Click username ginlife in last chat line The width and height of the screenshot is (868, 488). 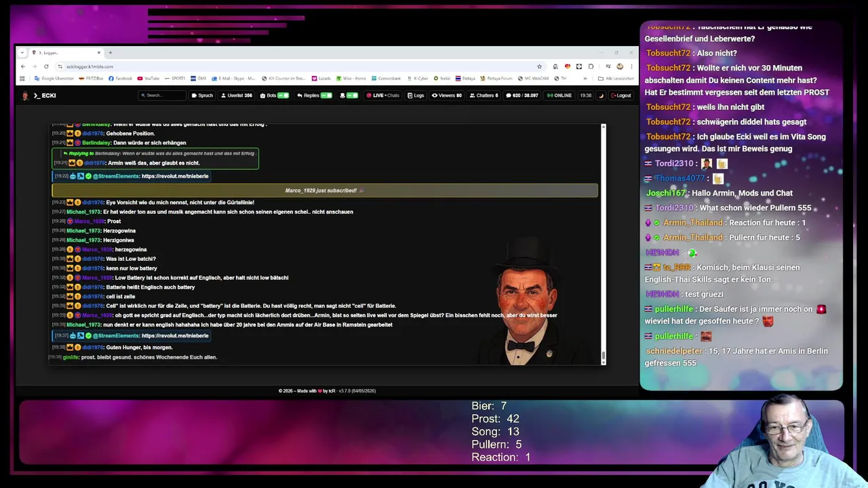(71, 357)
